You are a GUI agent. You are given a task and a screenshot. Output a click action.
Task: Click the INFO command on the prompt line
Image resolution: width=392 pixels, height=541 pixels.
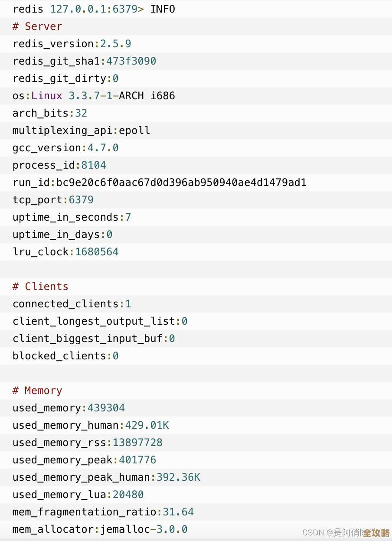163,9
